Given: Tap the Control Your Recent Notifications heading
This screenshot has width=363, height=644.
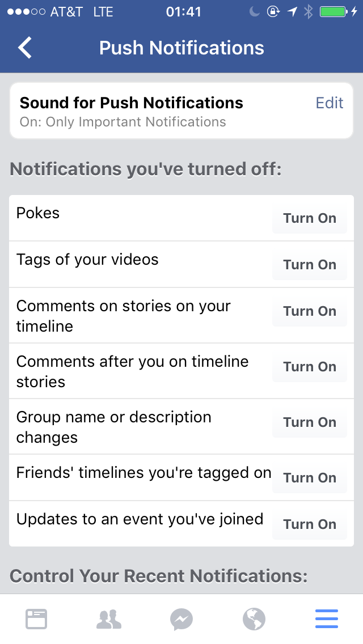Looking at the screenshot, I should tap(159, 576).
